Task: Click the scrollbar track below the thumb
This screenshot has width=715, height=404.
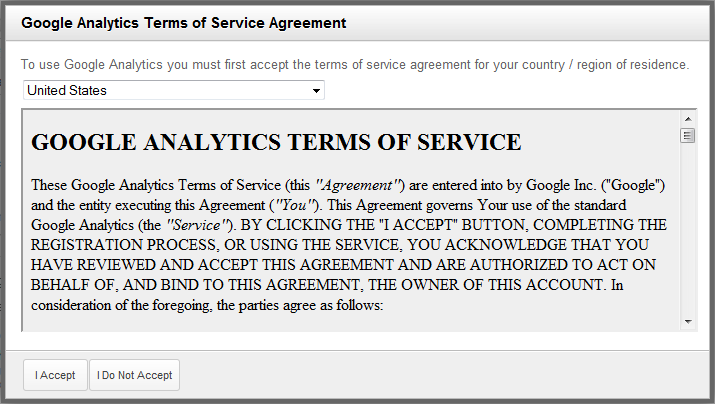Action: click(x=688, y=228)
